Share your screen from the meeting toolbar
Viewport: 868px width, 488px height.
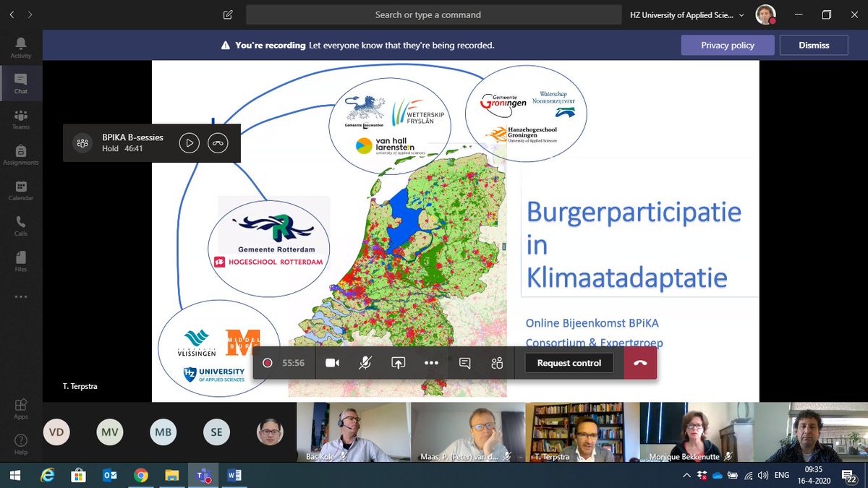tap(398, 362)
